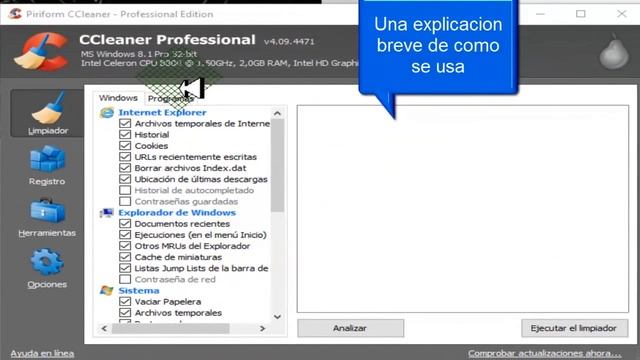Click the horizontal scroll right arrow

[x=262, y=329]
